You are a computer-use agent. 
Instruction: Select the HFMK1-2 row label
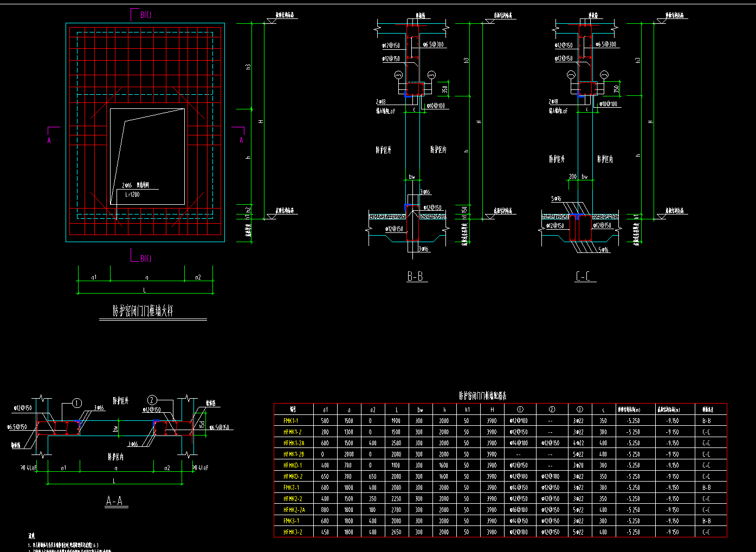292,432
